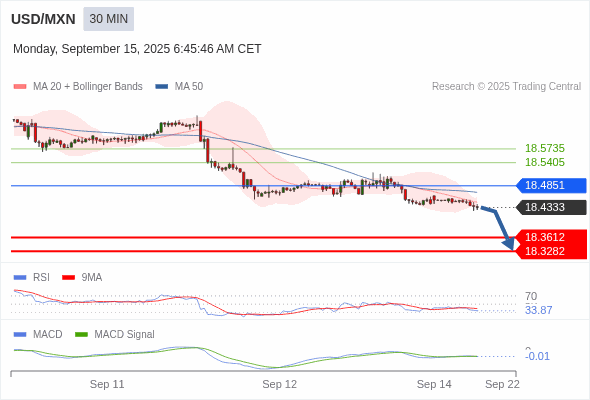Click the 30 MIN timeframe badge
Screen dimensions: 590x400
[108, 19]
